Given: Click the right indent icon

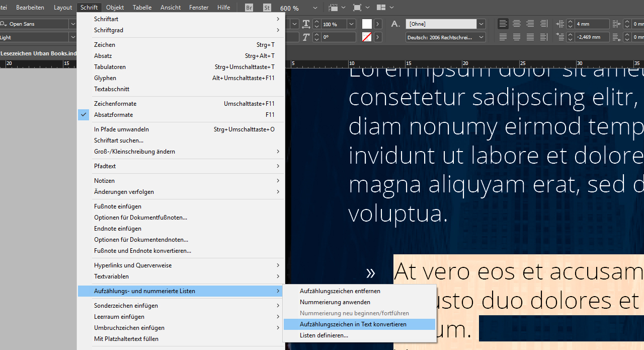Looking at the screenshot, I should point(617,24).
